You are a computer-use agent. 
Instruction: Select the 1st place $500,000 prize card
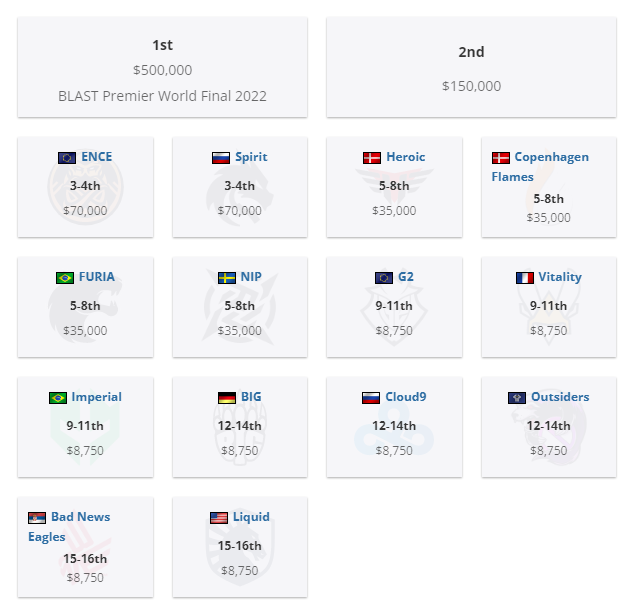click(163, 67)
